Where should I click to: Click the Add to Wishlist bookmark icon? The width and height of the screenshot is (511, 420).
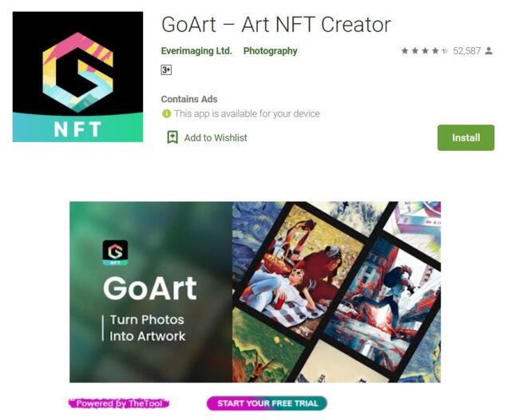(172, 137)
